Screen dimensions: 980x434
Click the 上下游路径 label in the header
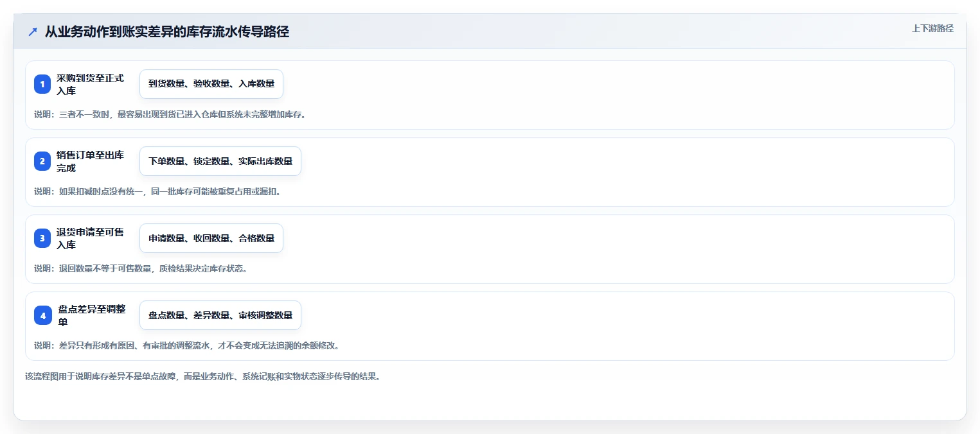point(932,28)
